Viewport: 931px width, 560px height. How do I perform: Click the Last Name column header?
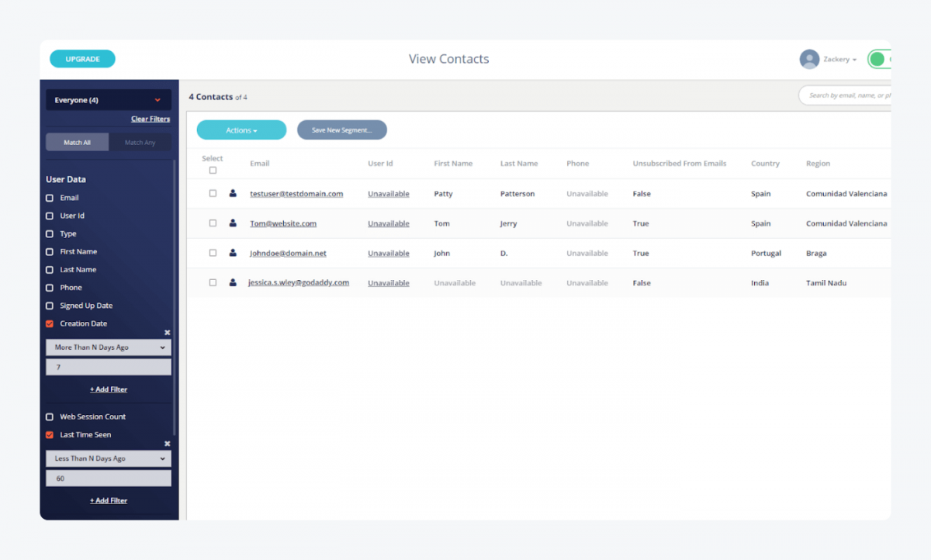(519, 164)
